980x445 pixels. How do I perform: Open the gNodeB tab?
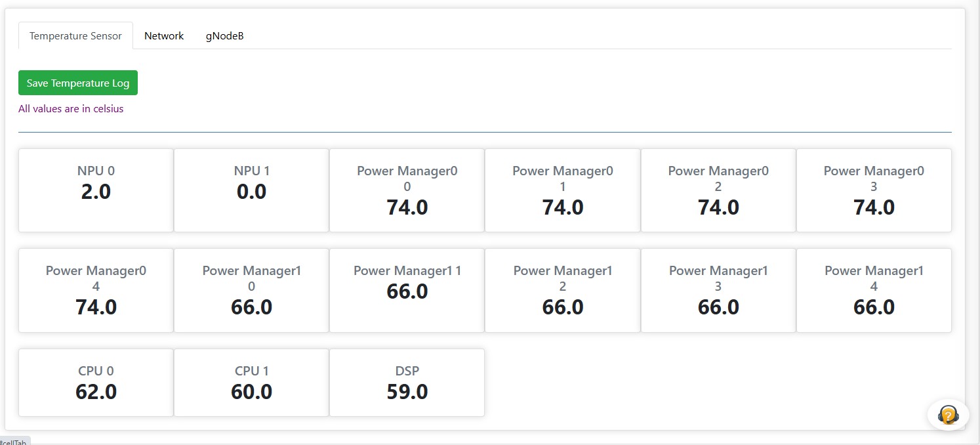224,35
